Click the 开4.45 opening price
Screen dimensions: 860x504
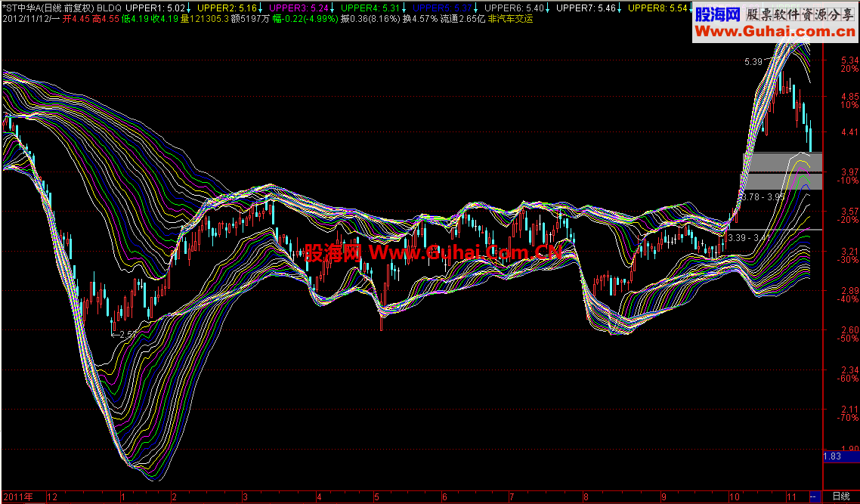pyautogui.click(x=76, y=19)
